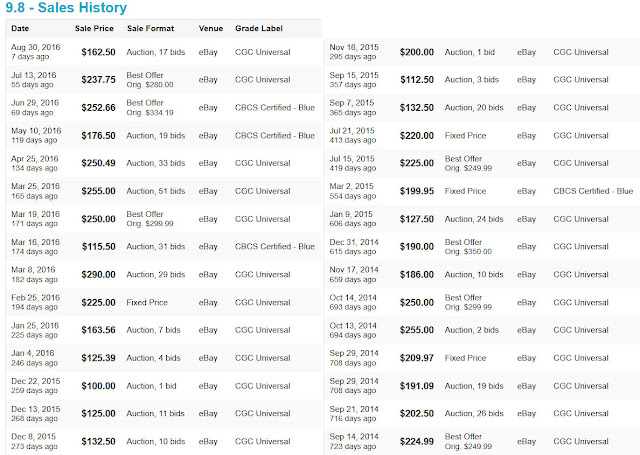The image size is (640, 455).
Task: Select the Aug 30, 2016 sale row
Action: coord(164,52)
